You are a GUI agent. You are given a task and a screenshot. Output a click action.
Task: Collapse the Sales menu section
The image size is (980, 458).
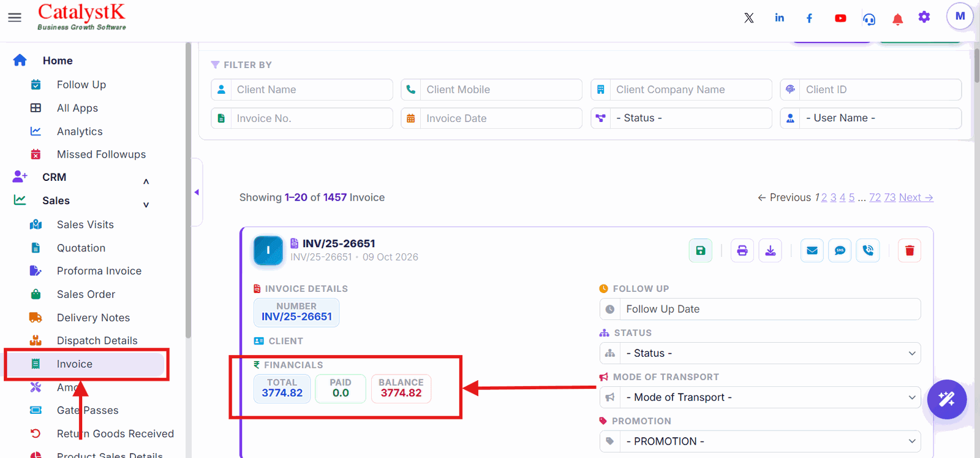click(x=146, y=205)
